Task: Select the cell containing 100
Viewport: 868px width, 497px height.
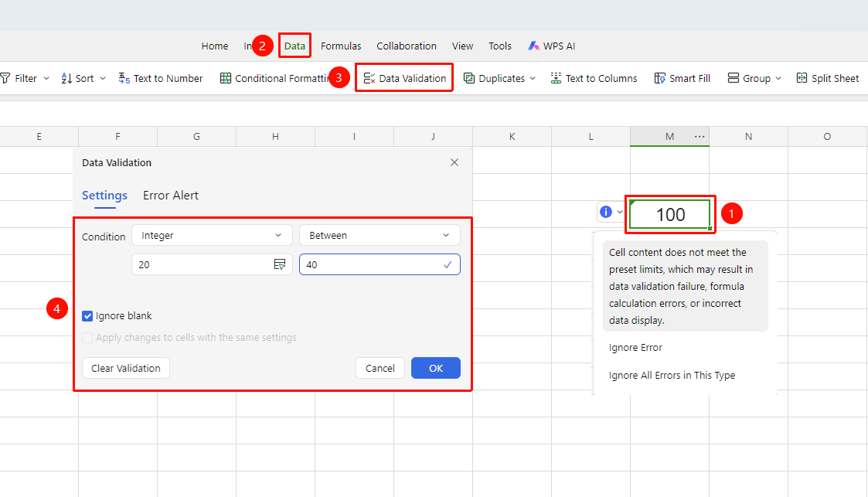Action: pyautogui.click(x=670, y=214)
